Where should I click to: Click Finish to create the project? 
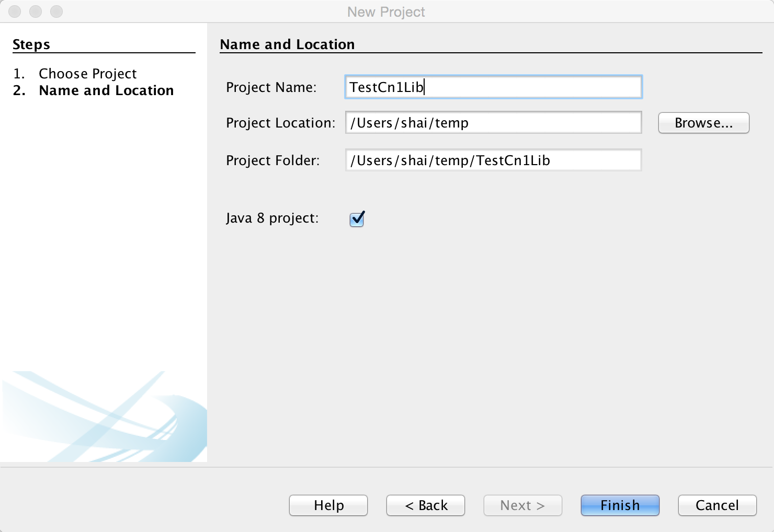pyautogui.click(x=620, y=505)
